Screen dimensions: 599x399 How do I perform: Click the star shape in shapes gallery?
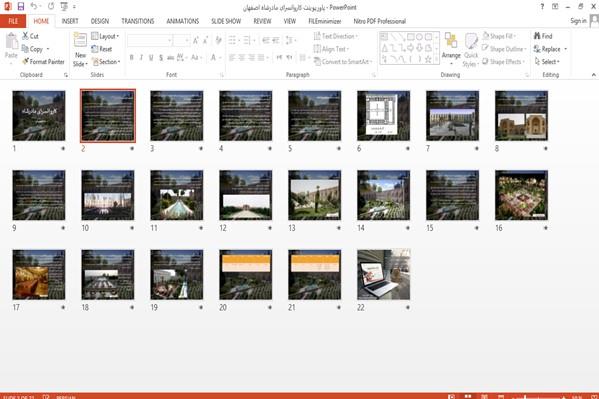[x=428, y=59]
